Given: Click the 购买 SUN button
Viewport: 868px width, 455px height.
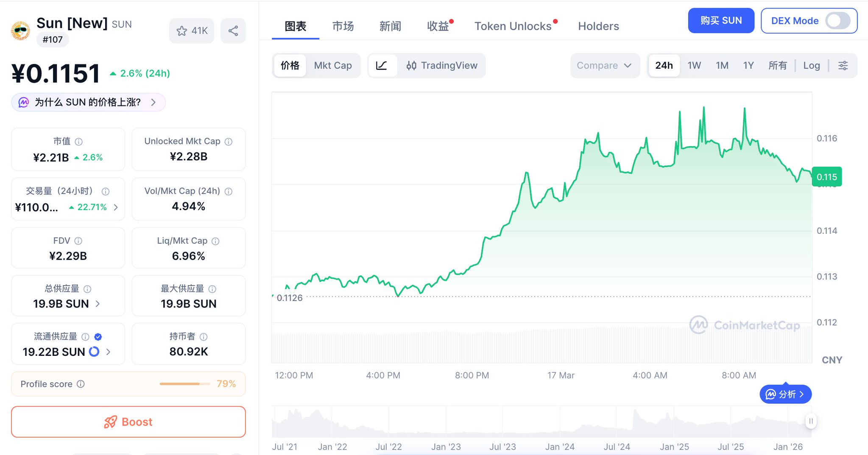Looking at the screenshot, I should coord(721,21).
